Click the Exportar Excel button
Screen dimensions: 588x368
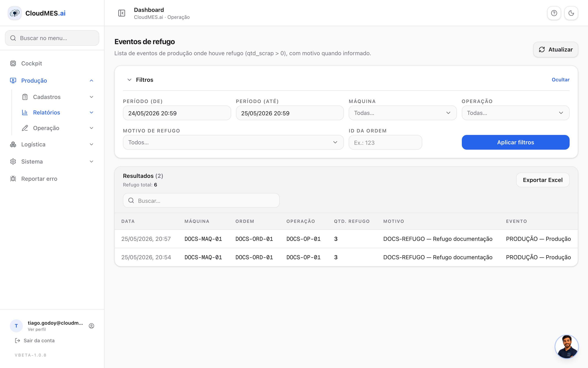pyautogui.click(x=542, y=180)
